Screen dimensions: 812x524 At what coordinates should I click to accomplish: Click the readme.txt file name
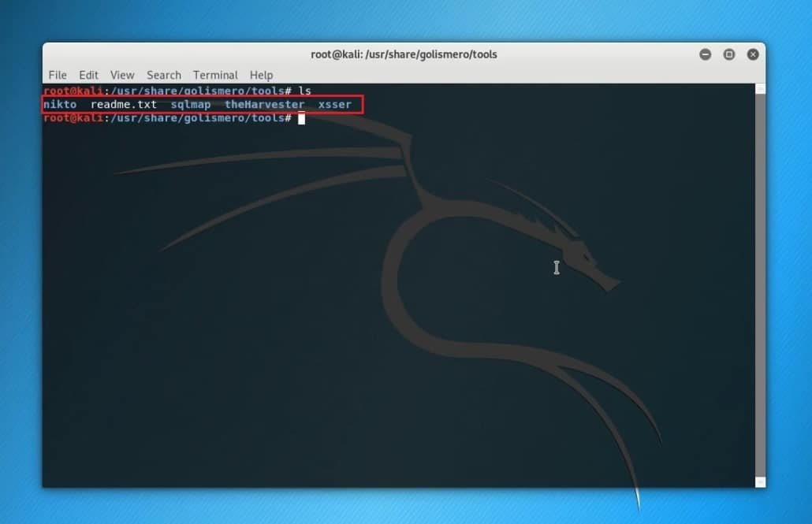click(x=124, y=105)
